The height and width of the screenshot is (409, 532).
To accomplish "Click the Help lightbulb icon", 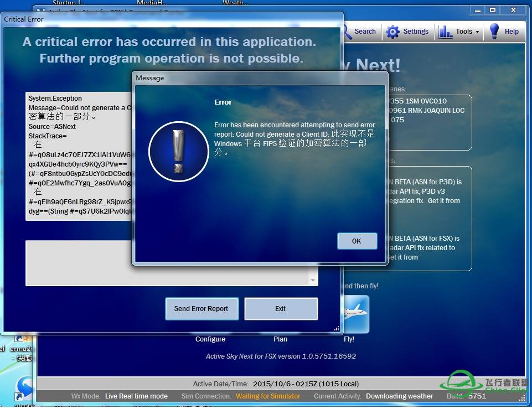I will tap(494, 32).
